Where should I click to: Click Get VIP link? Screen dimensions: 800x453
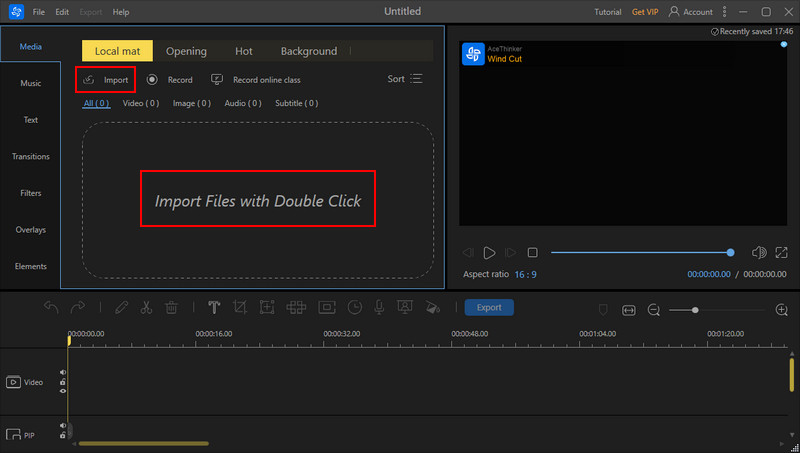[645, 12]
